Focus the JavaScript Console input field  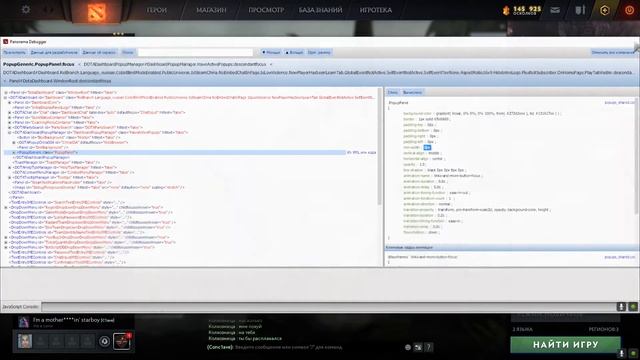tap(328, 307)
